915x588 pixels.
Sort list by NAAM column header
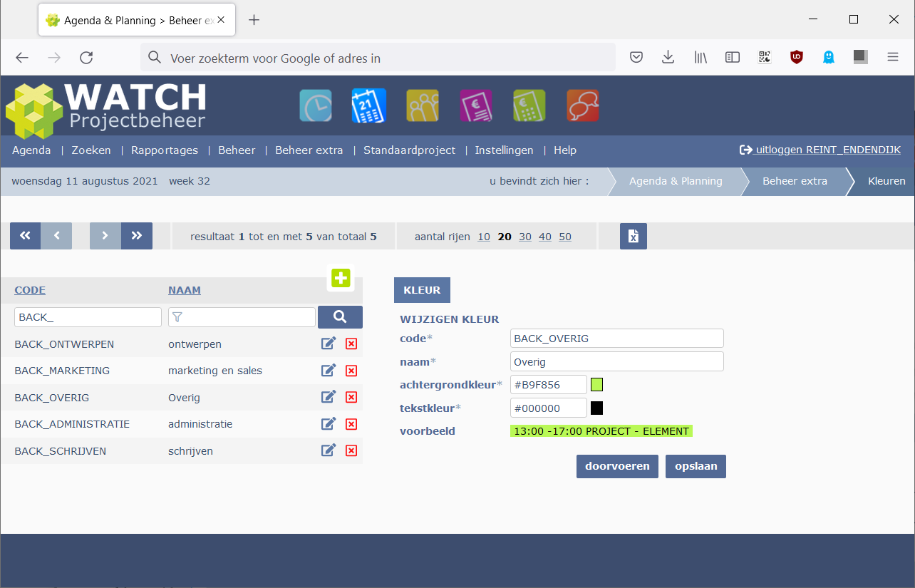185,290
